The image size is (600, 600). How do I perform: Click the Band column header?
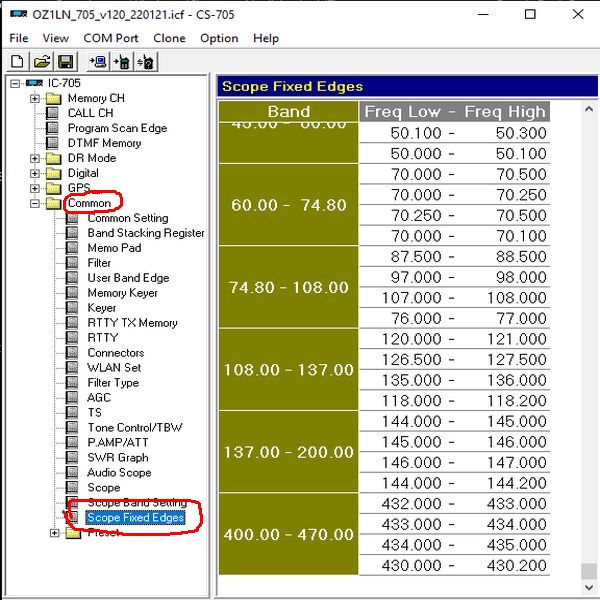point(289,112)
